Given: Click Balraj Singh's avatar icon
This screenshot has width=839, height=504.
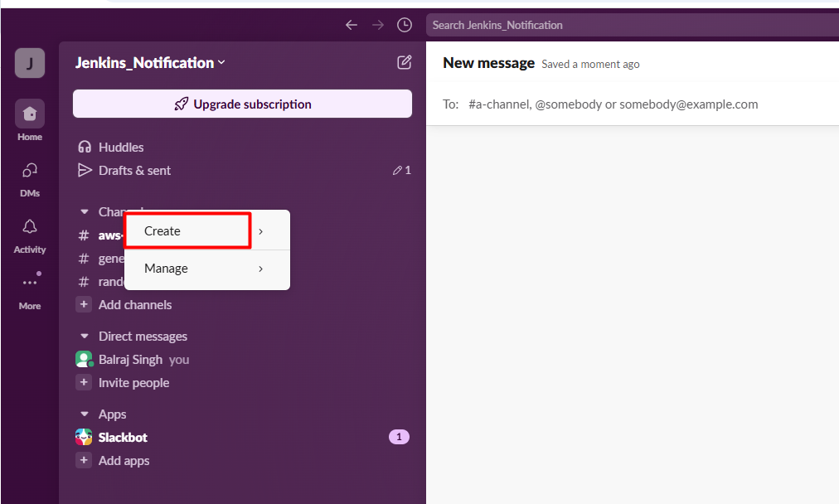Looking at the screenshot, I should click(84, 359).
